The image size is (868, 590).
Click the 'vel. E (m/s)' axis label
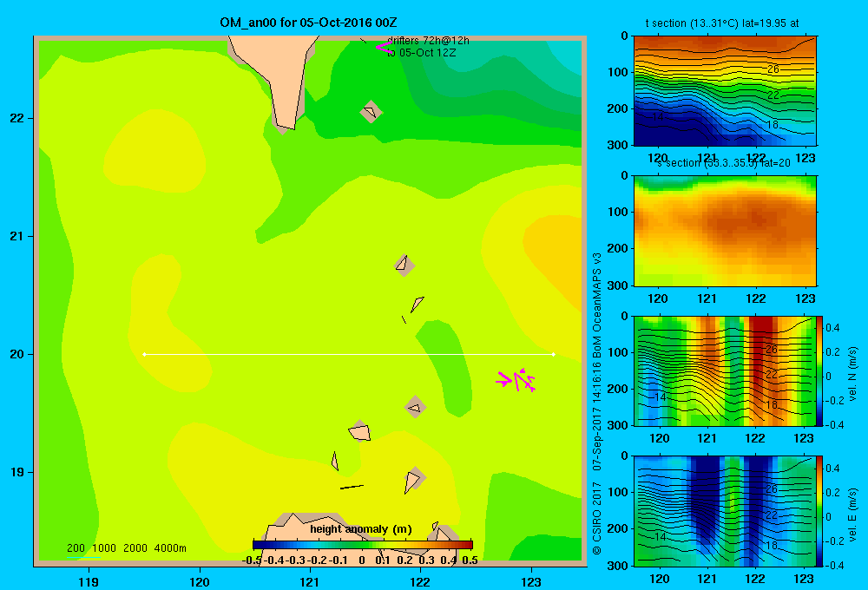pos(853,515)
